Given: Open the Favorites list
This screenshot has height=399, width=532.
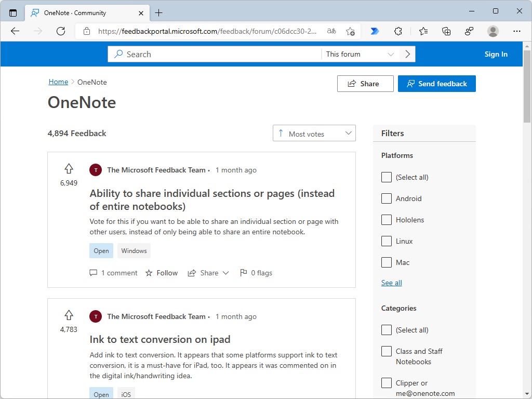Looking at the screenshot, I should click(423, 31).
